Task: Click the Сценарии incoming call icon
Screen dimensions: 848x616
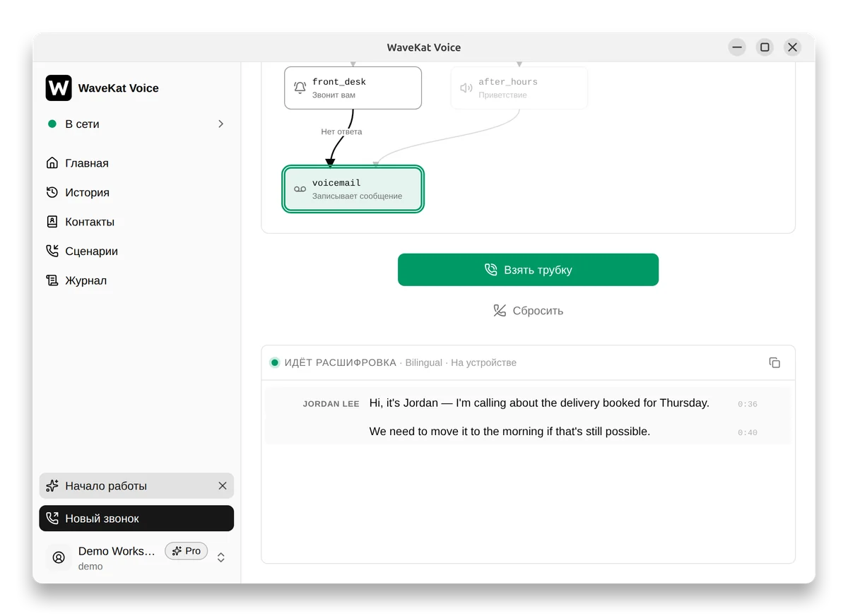Action: 52,251
